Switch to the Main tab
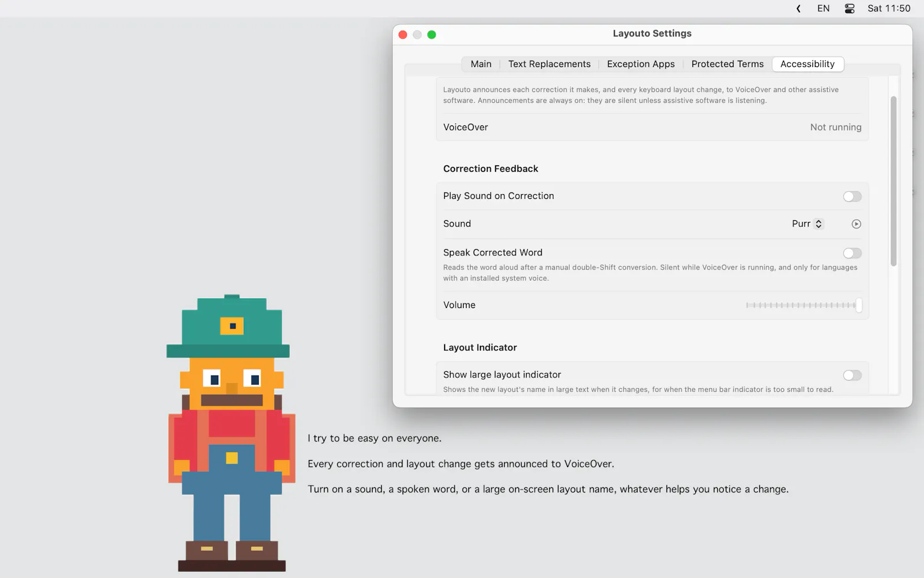The width and height of the screenshot is (924, 578). click(481, 64)
